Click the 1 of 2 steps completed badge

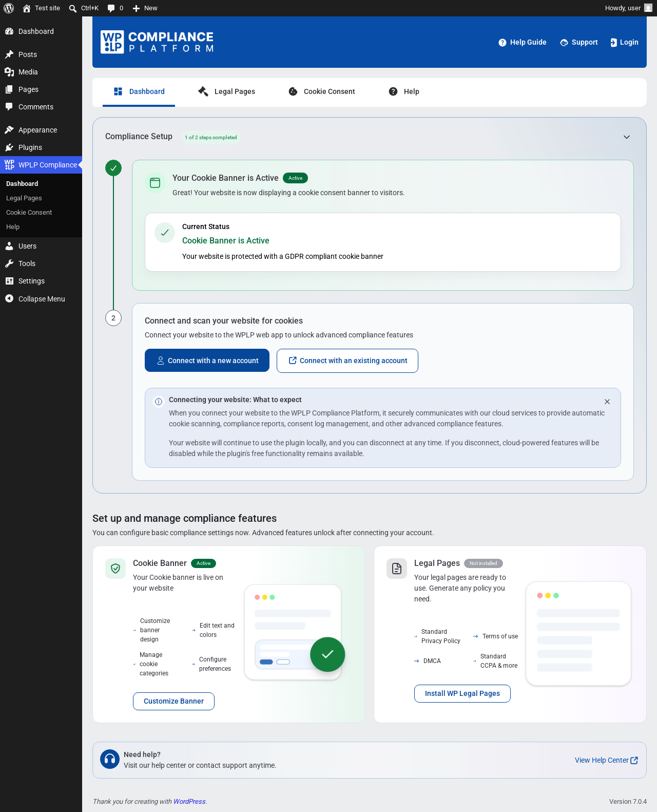pyautogui.click(x=211, y=137)
